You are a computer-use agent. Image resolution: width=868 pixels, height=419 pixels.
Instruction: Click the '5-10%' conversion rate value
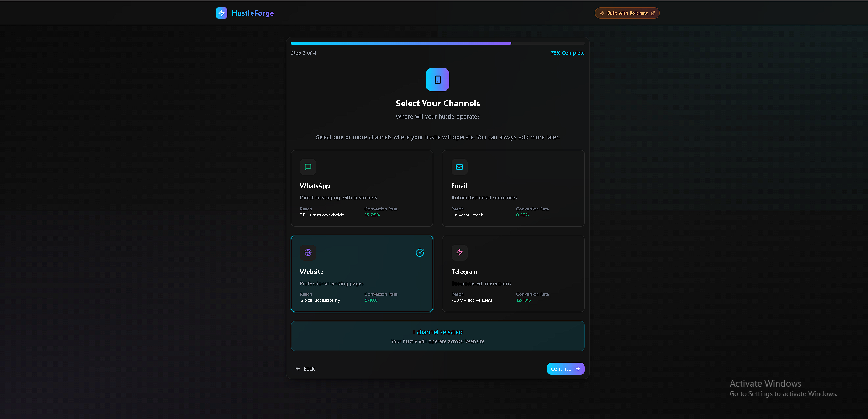point(371,300)
